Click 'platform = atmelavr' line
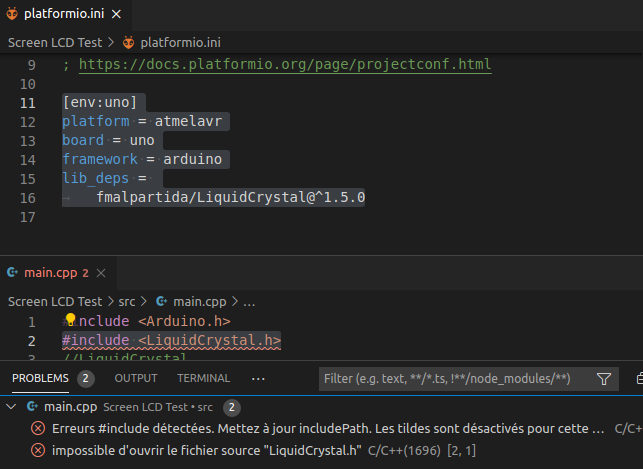643x469 pixels. 142,121
